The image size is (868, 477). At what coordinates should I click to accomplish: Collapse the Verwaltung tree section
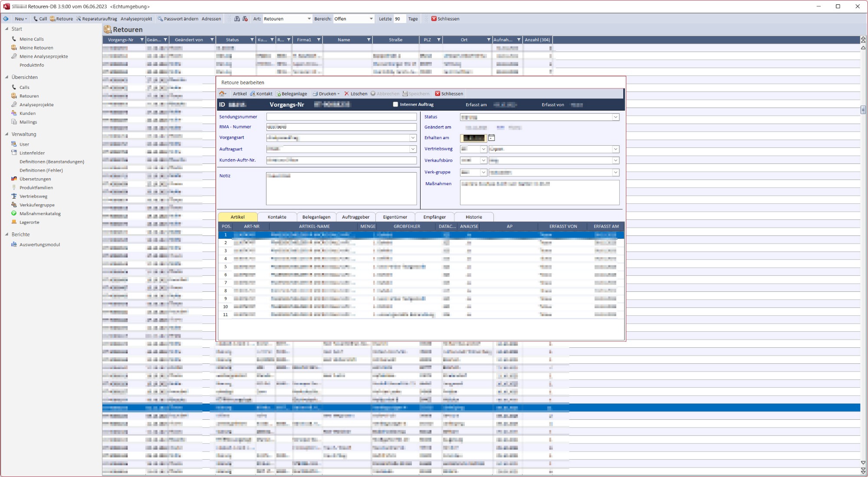coord(7,134)
